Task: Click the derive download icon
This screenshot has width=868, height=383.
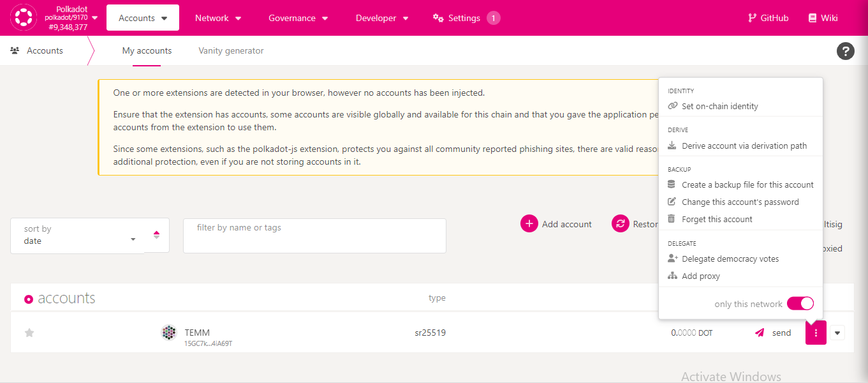Action: pos(672,146)
